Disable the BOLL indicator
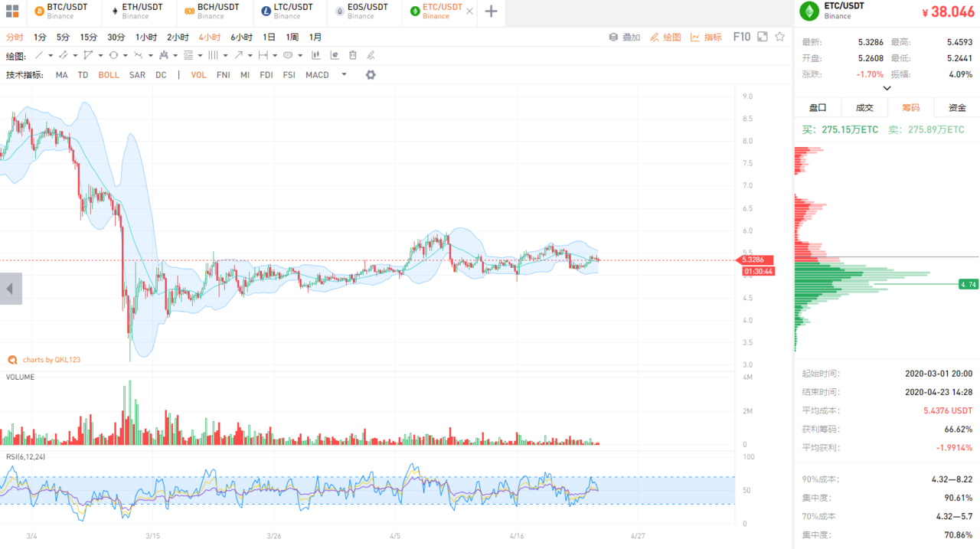 [x=109, y=75]
